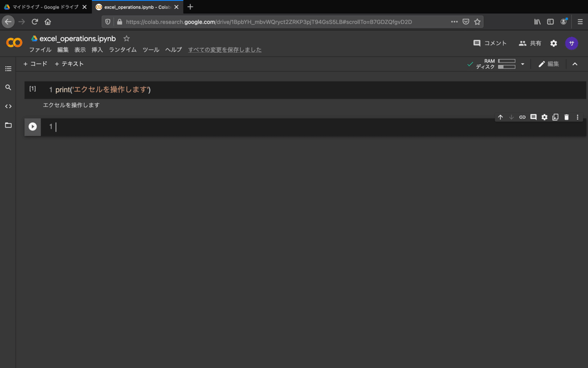Star the excel_operations.ipynb notebook
Screen dimensions: 588x368
(126, 38)
